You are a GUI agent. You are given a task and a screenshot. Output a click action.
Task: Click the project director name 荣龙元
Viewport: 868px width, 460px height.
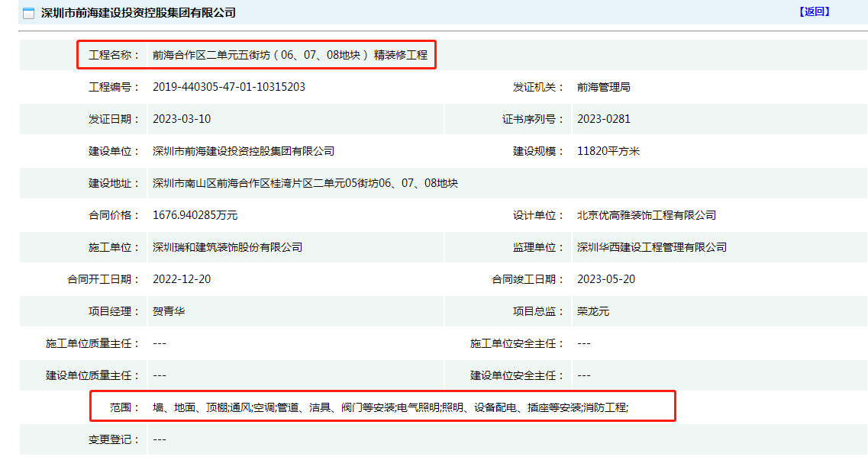point(593,311)
